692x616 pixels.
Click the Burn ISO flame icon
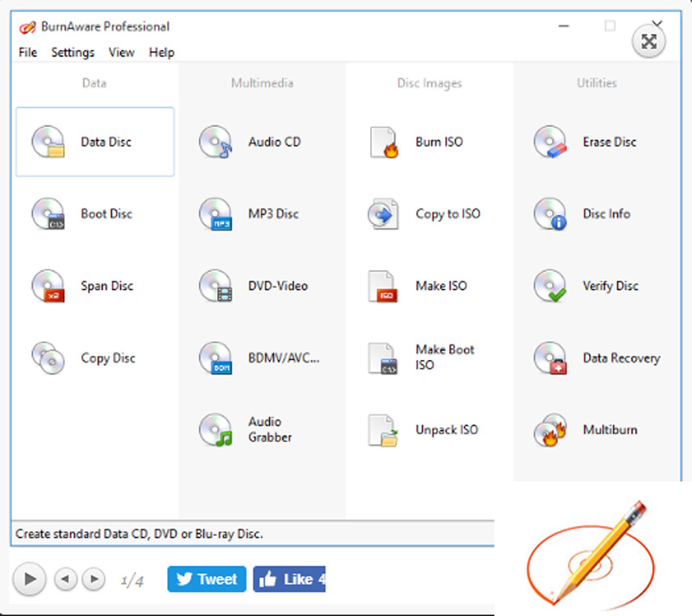[383, 142]
